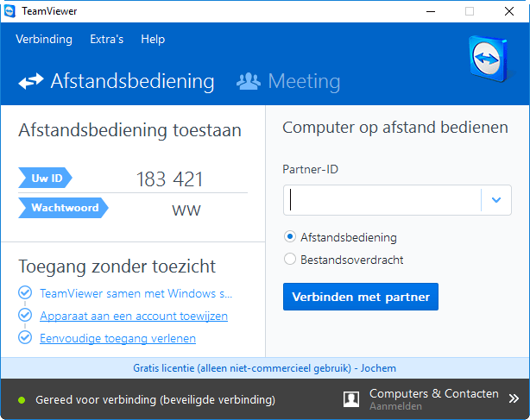Screen dimensions: 530x420
Task: Click the checkmark icon beside 'Eenvoudige toegang verlenen'
Action: click(x=25, y=338)
